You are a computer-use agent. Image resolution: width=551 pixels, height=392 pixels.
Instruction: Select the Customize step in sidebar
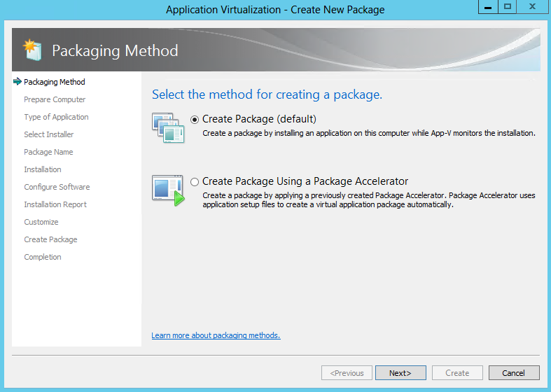coord(41,222)
